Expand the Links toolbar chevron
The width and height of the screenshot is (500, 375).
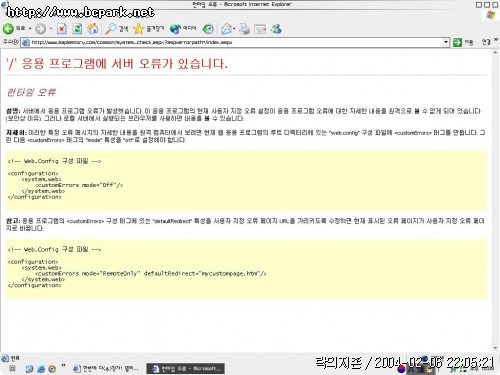(496, 40)
